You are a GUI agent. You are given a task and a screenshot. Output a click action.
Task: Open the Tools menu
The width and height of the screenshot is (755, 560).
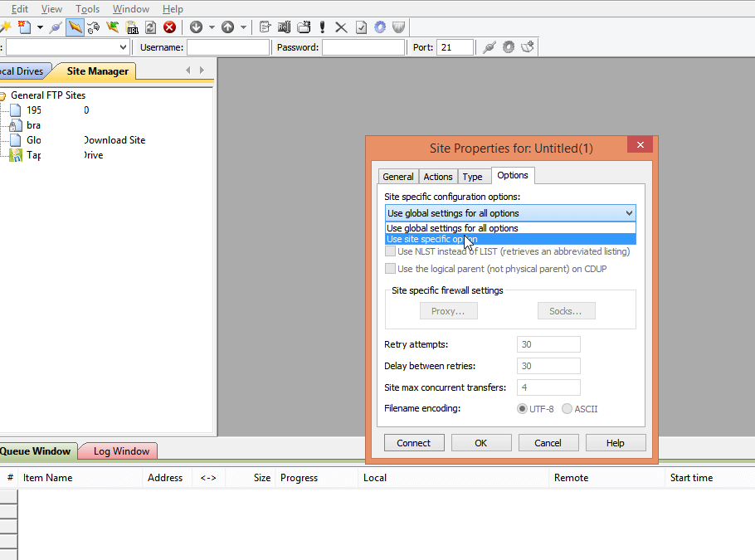coord(87,9)
